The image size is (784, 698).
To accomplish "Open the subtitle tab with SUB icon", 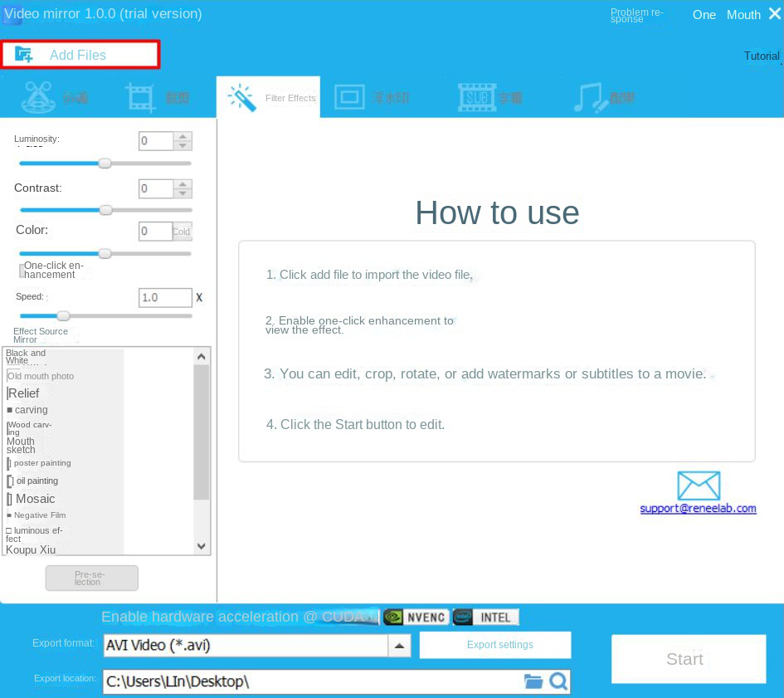I will point(476,97).
